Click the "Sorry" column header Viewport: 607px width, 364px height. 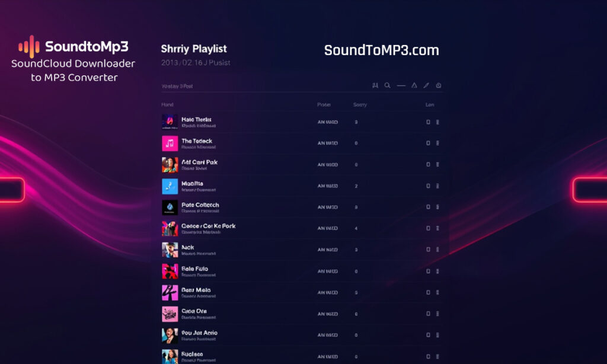360,105
